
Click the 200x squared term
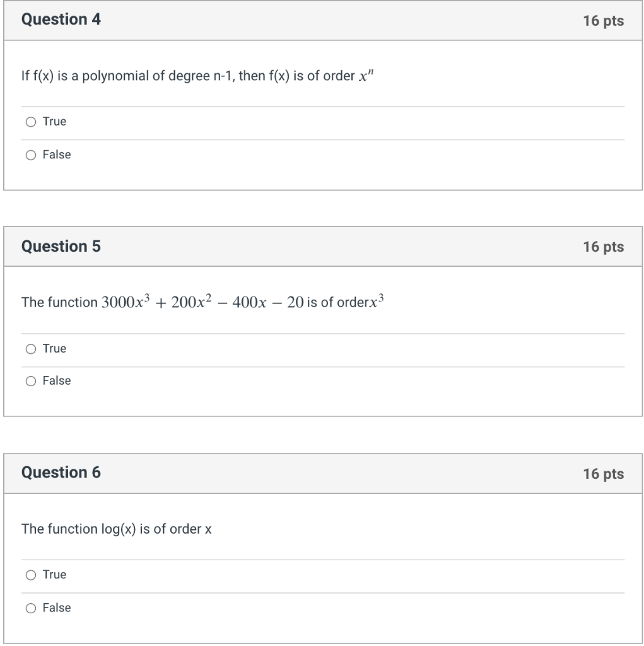pyautogui.click(x=191, y=301)
